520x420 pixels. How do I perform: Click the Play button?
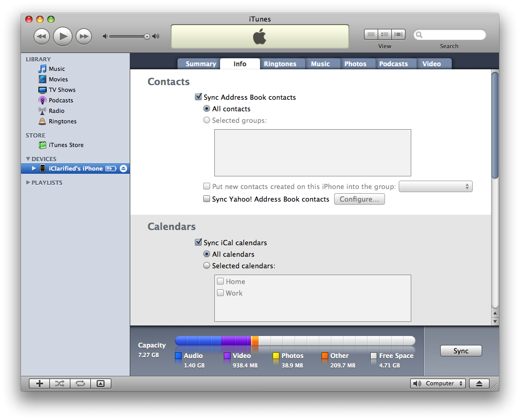pyautogui.click(x=63, y=36)
